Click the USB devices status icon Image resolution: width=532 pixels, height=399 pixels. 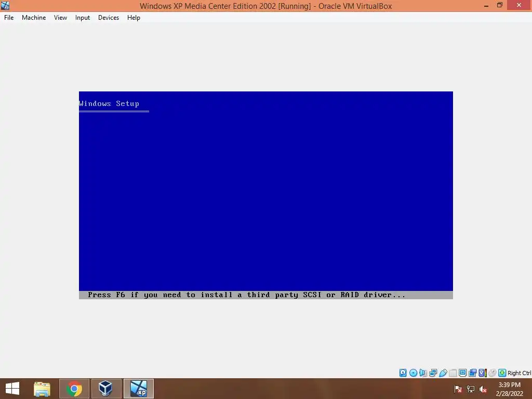coord(443,373)
